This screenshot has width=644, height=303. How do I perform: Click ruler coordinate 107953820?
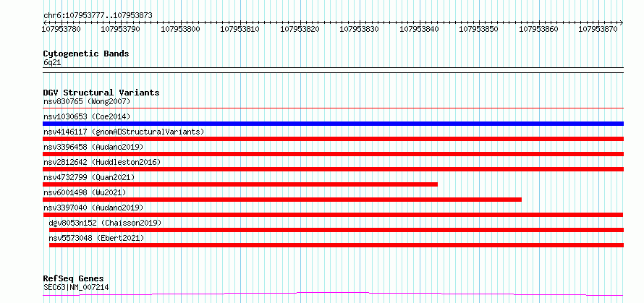coord(300,29)
